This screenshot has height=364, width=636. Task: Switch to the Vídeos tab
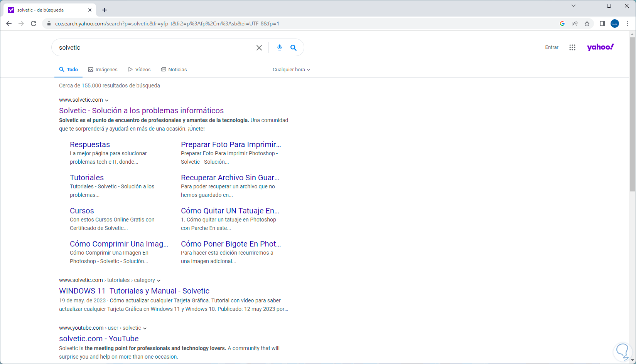(x=139, y=70)
